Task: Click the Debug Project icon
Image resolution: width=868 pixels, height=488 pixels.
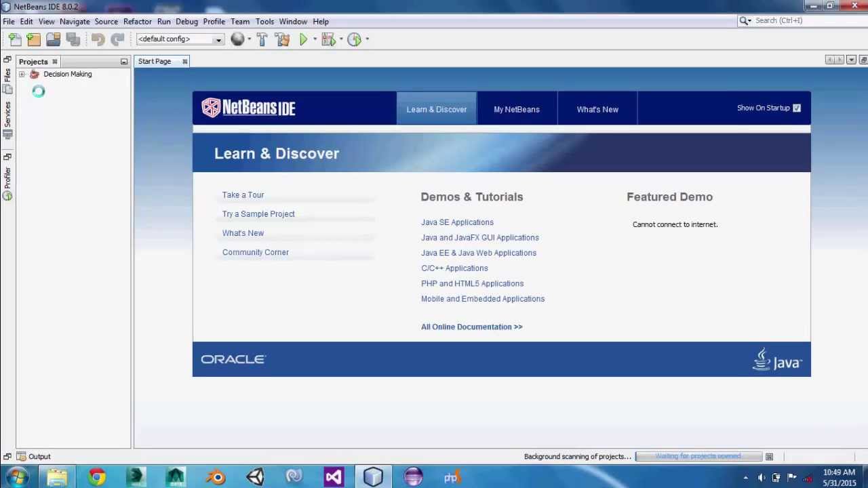Action: [328, 39]
